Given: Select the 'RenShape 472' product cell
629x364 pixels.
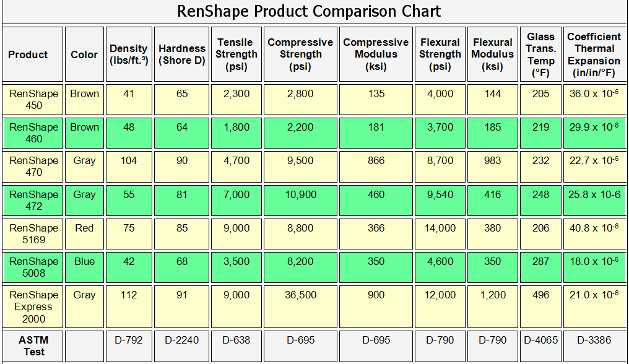Looking at the screenshot, I should (33, 200).
